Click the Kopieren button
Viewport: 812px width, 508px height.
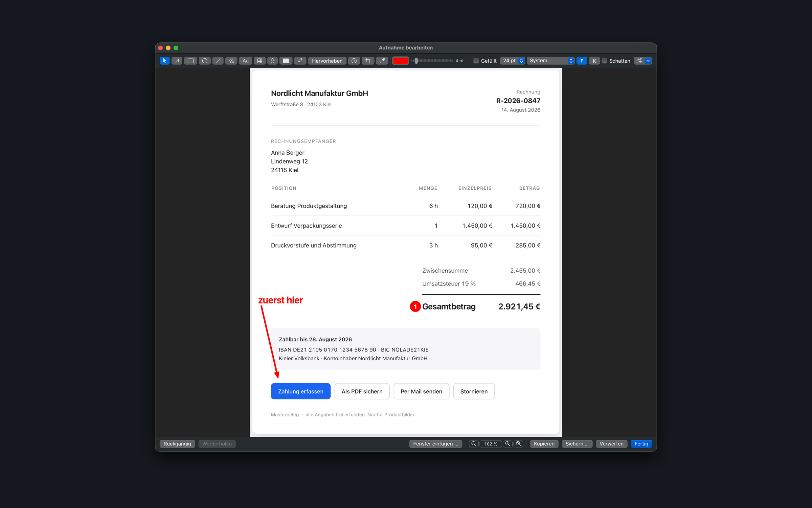(x=544, y=444)
